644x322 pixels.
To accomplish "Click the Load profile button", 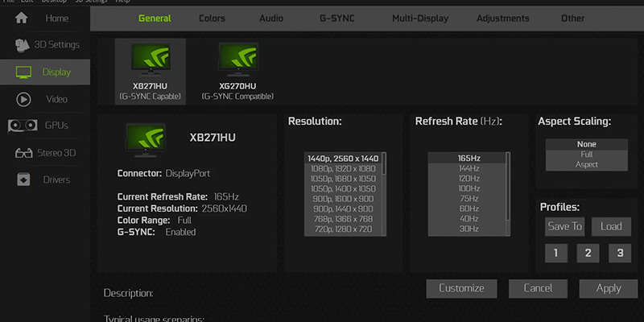I will tap(611, 226).
